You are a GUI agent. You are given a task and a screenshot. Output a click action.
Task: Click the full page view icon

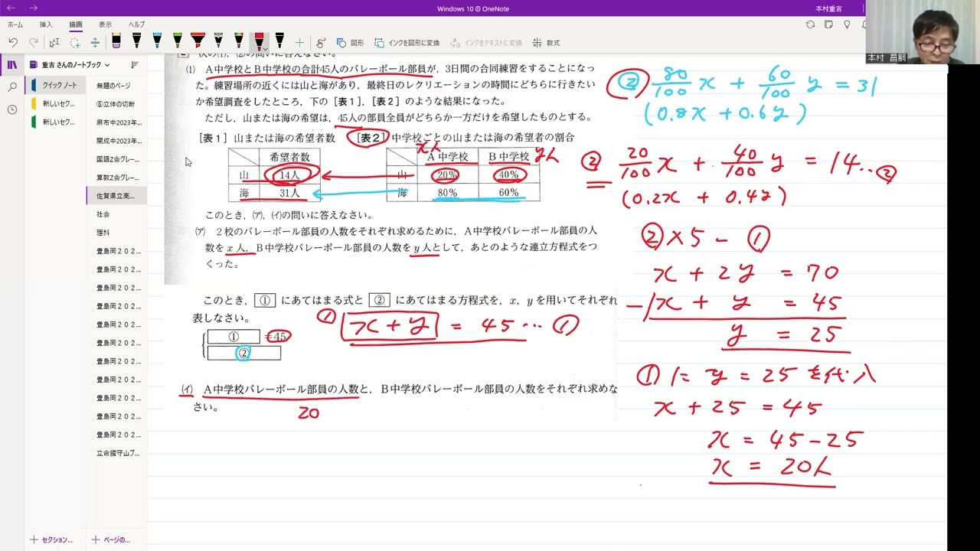[828, 24]
